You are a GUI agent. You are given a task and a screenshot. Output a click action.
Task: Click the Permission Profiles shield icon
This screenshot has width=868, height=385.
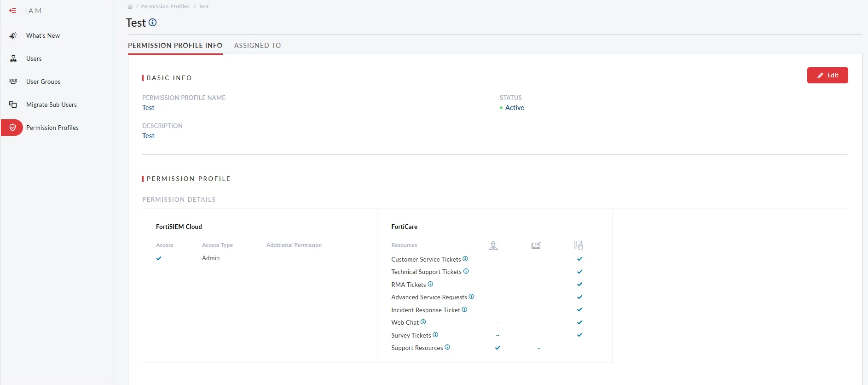(13, 128)
